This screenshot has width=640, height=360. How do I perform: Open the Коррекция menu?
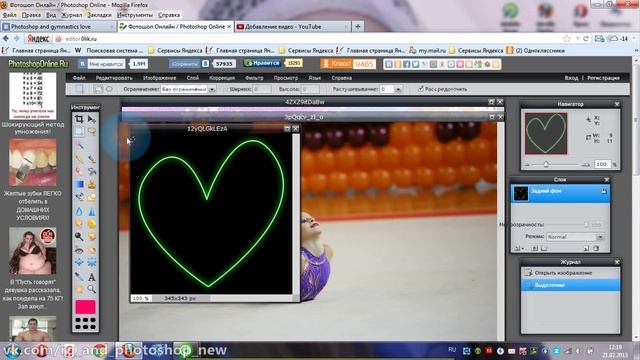click(x=222, y=78)
